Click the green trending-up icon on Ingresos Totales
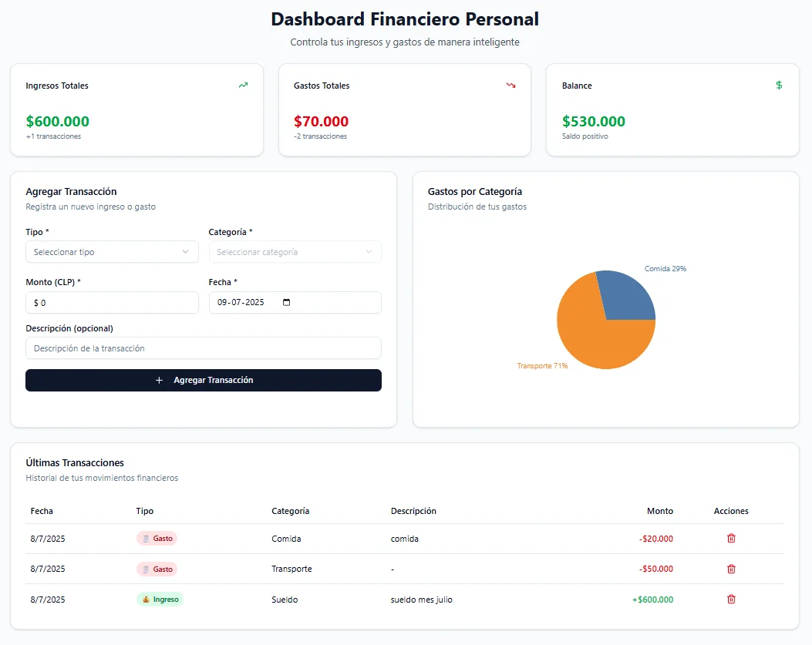The height and width of the screenshot is (645, 812). 242,86
